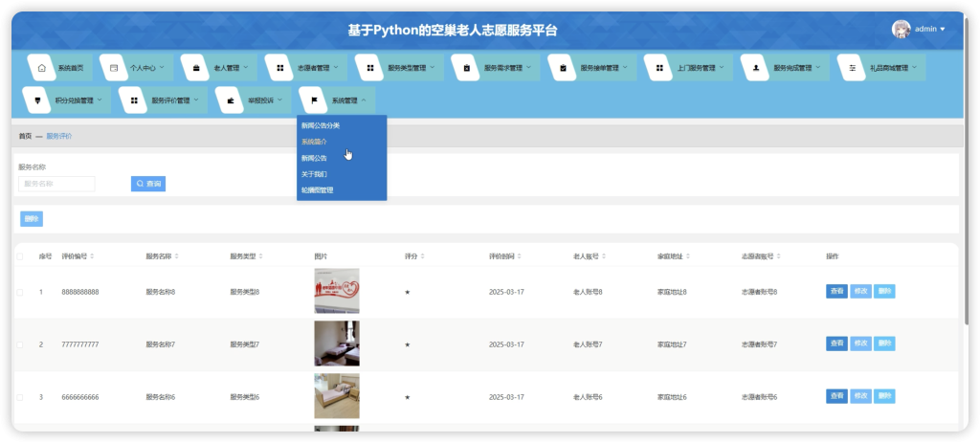The height and width of the screenshot is (443, 980).
Task: Tick the select-all checkbox in table header
Action: (x=20, y=256)
